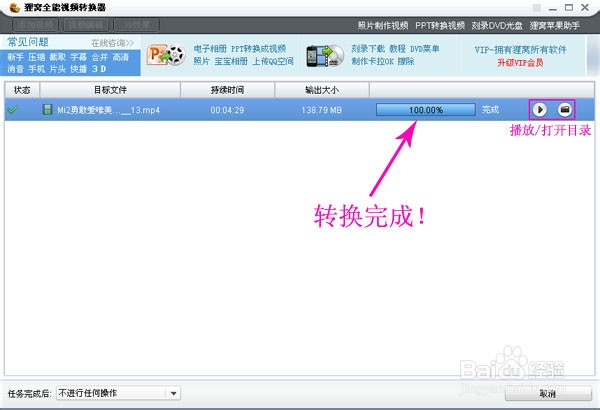Click the 取消 button
Screen dimensions: 600x410
click(548, 394)
